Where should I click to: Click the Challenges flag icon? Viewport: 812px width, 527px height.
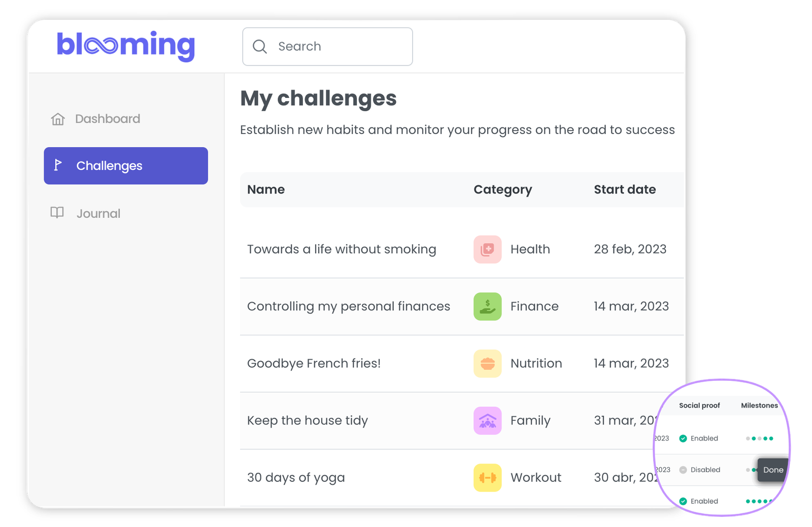(58, 165)
